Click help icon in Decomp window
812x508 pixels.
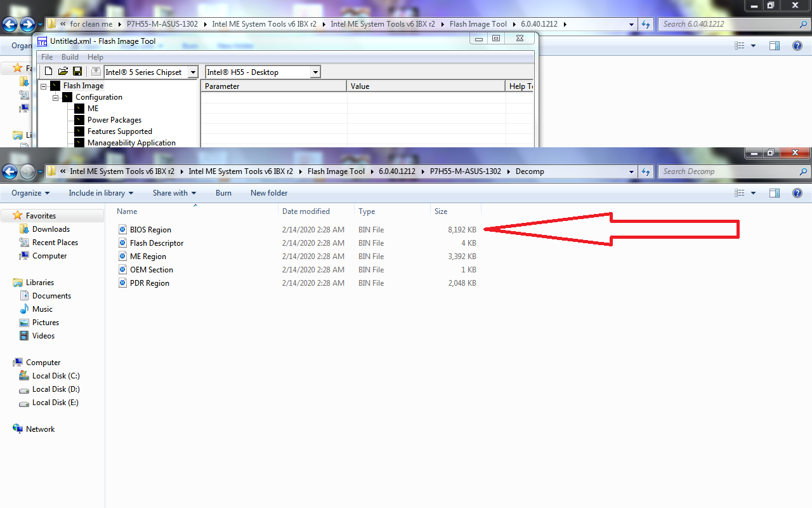798,193
